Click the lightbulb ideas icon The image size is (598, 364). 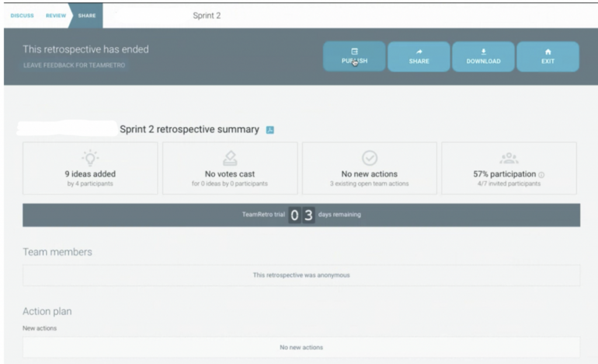(x=90, y=157)
